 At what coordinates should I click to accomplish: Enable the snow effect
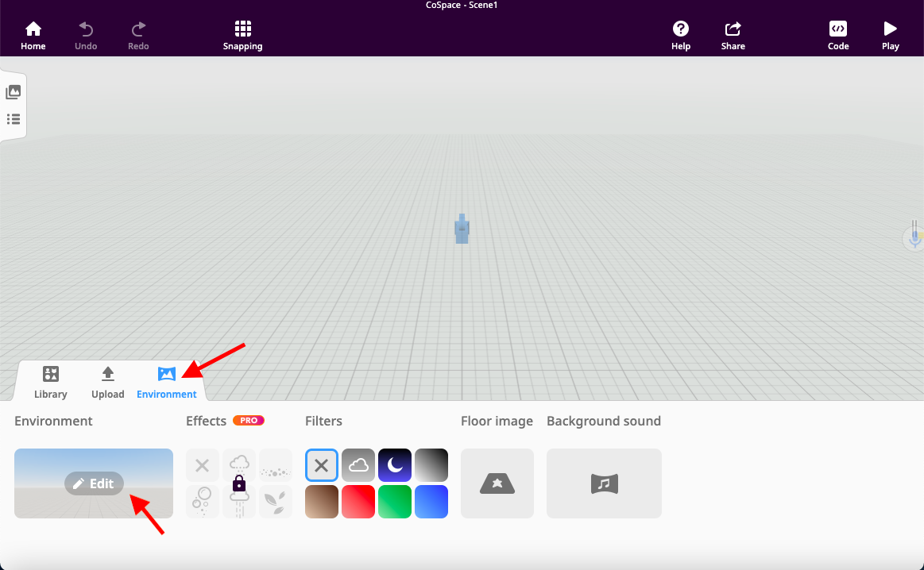pyautogui.click(x=239, y=465)
